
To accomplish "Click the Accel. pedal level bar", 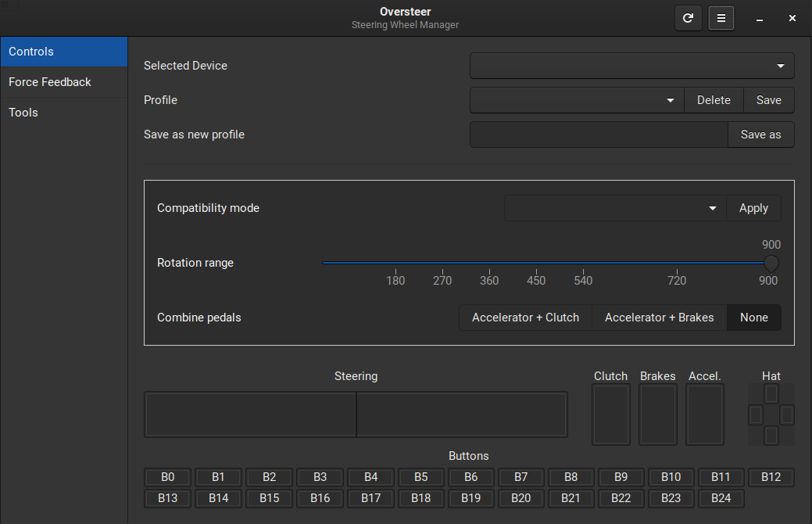I will tap(705, 415).
